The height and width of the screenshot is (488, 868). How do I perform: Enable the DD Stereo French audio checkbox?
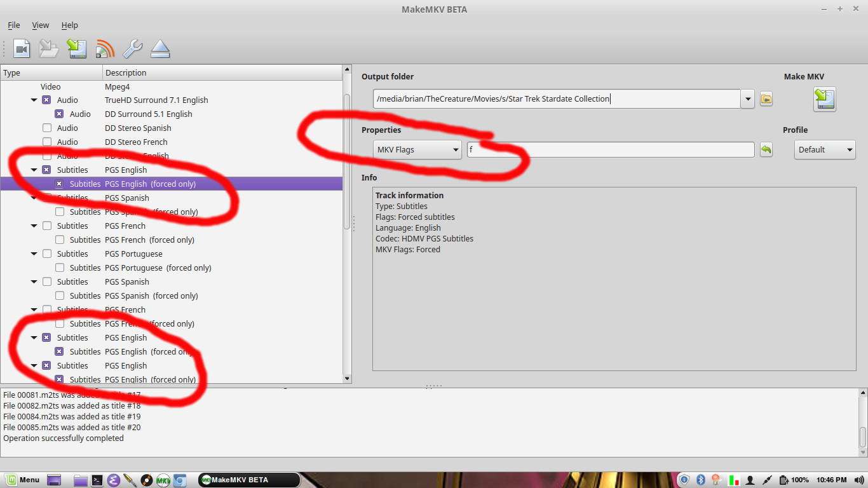[46, 142]
